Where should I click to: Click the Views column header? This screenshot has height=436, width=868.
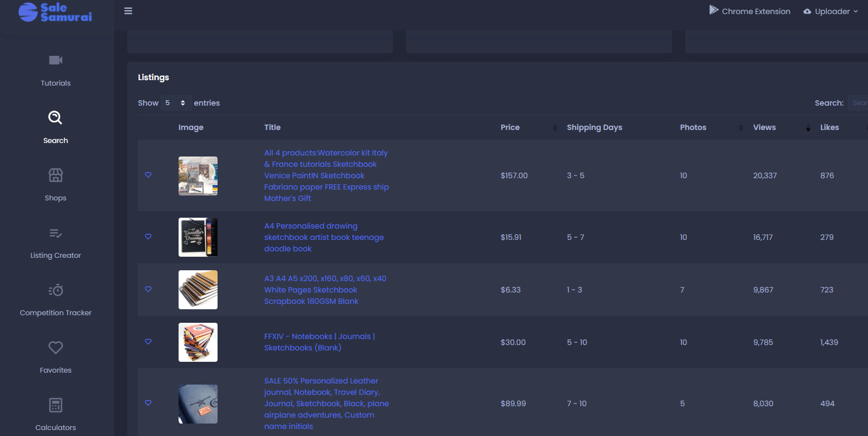pos(764,127)
